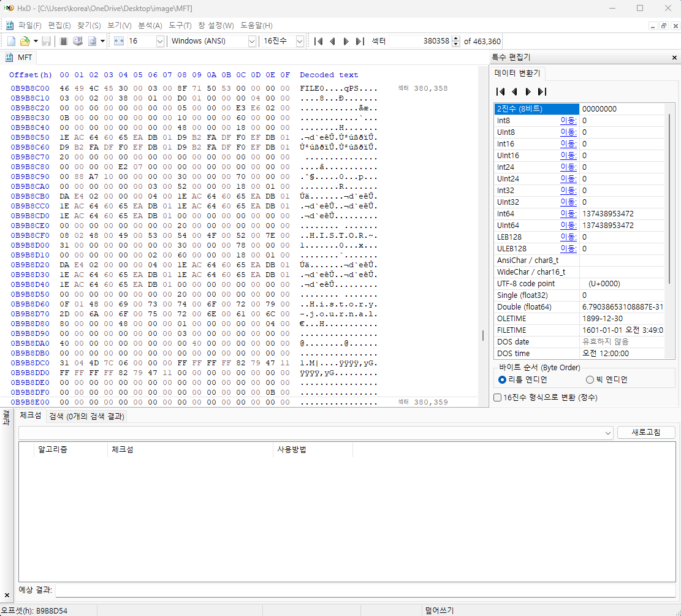Go to next value in data inspector
Screen dimensions: 681x616
[x=528, y=91]
